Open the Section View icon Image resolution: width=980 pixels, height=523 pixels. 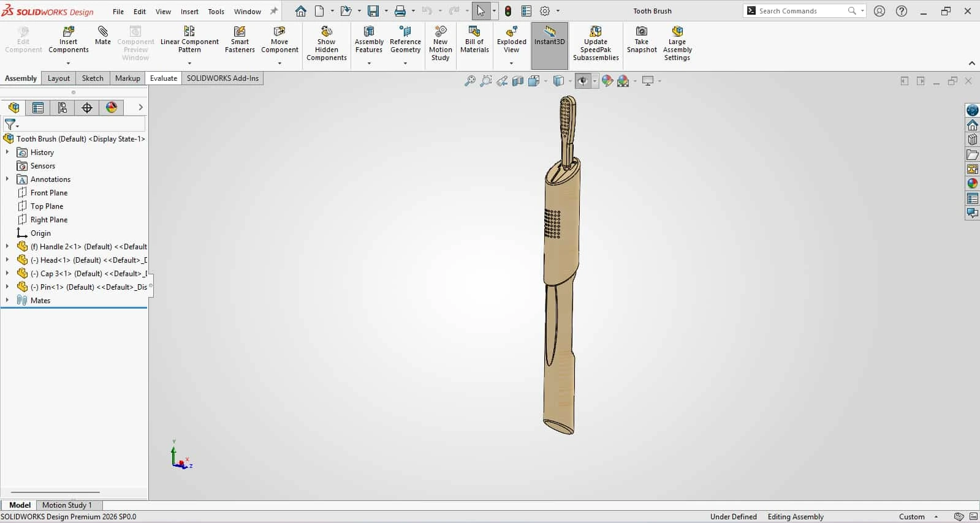click(518, 81)
